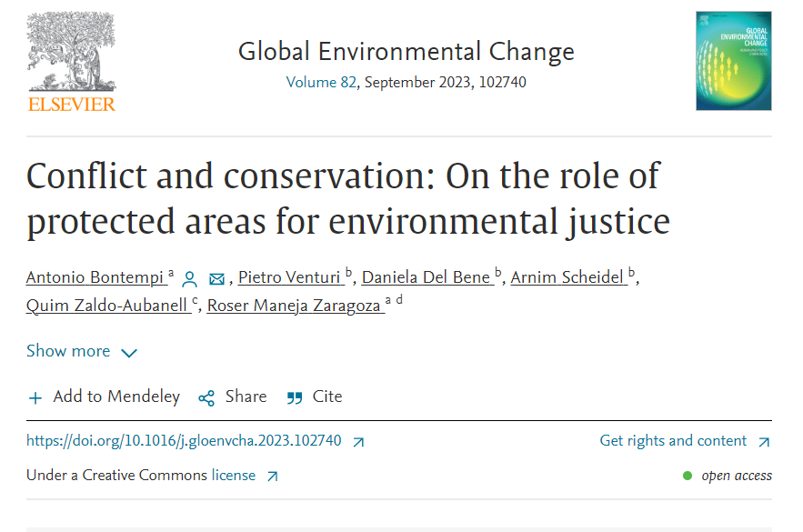803x532 pixels.
Task: Open Quim Zaldo-Aubanell author link
Action: 107,306
